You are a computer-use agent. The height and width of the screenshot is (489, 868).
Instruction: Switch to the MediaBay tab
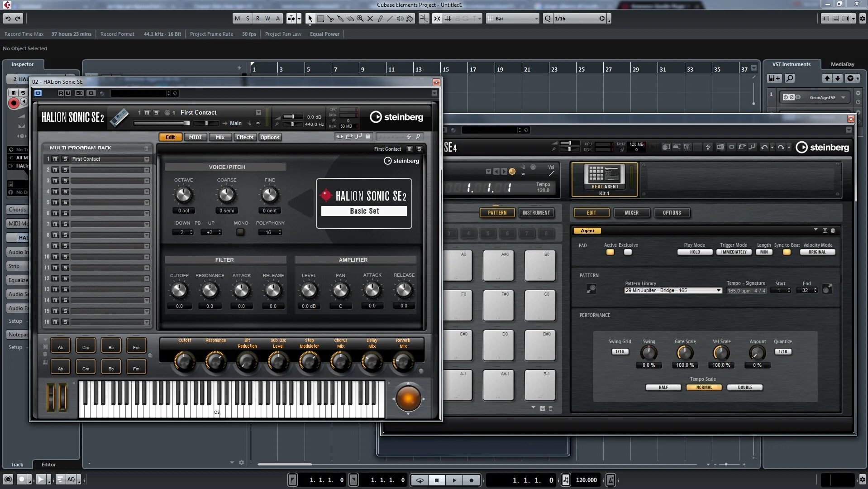842,65
